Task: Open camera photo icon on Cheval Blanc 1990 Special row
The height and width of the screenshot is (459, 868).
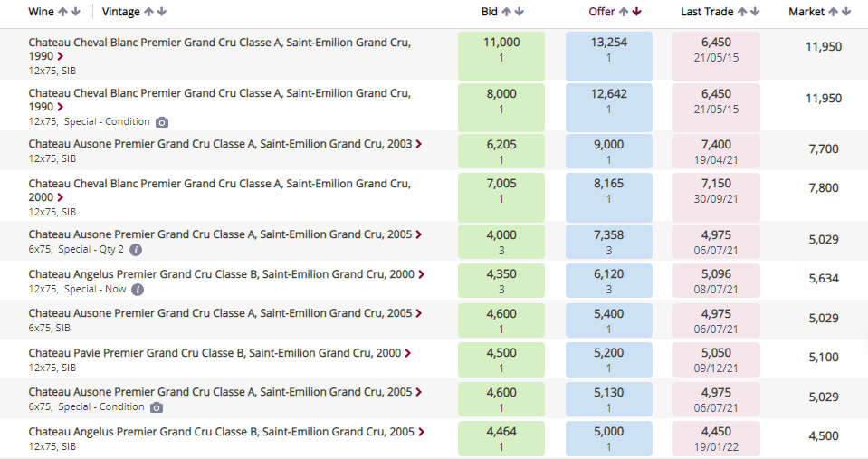Action: pos(162,122)
